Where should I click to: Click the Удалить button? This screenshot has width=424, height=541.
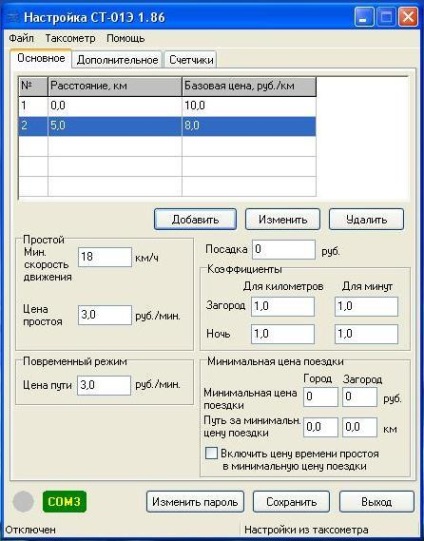366,219
